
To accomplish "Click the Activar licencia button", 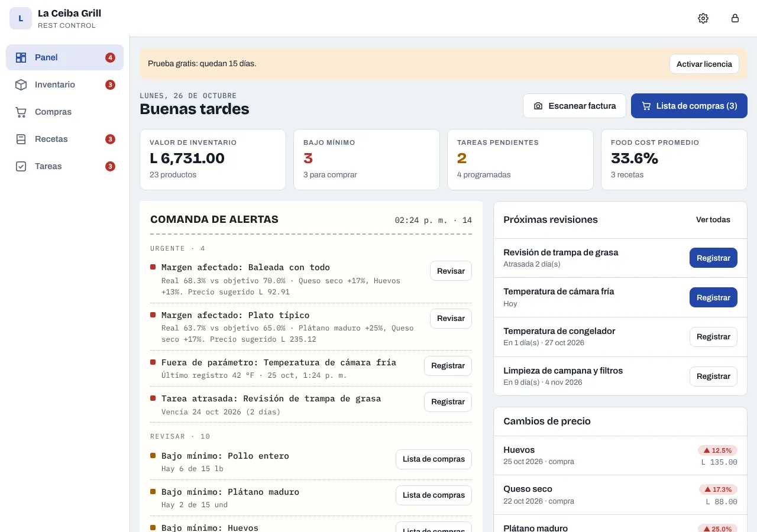I will point(704,64).
